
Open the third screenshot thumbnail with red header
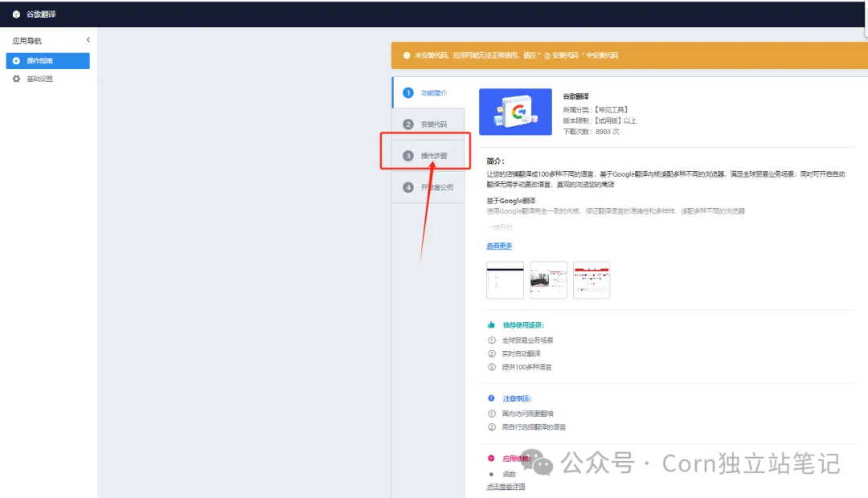592,280
